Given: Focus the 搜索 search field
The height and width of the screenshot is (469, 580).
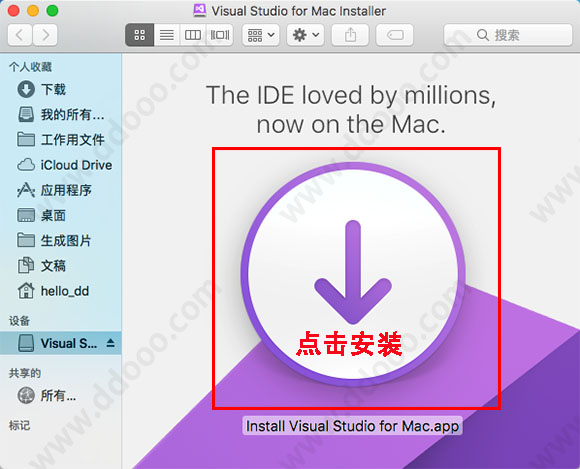Looking at the screenshot, I should (x=508, y=35).
